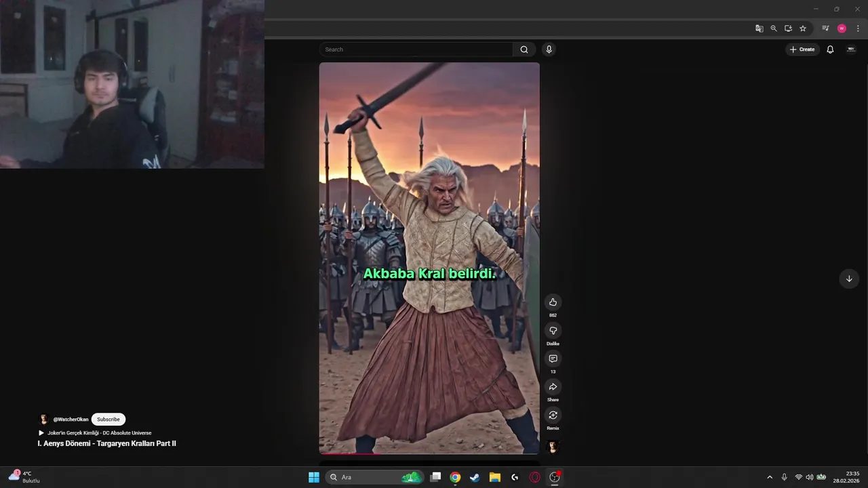The height and width of the screenshot is (488, 868).
Task: Open Logitech G HUB from the taskbar
Action: (515, 477)
